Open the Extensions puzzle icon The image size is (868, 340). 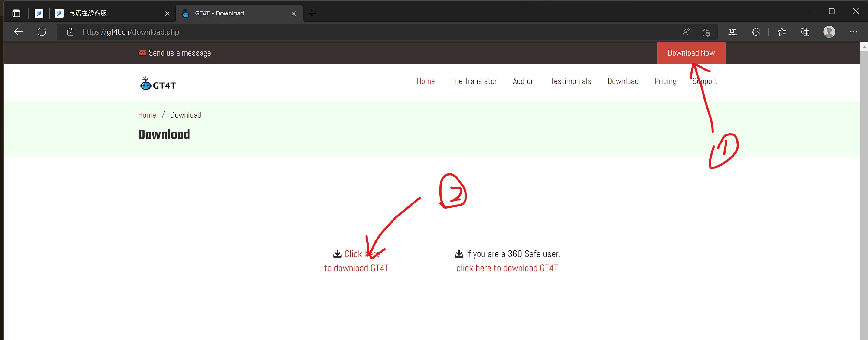[x=756, y=32]
